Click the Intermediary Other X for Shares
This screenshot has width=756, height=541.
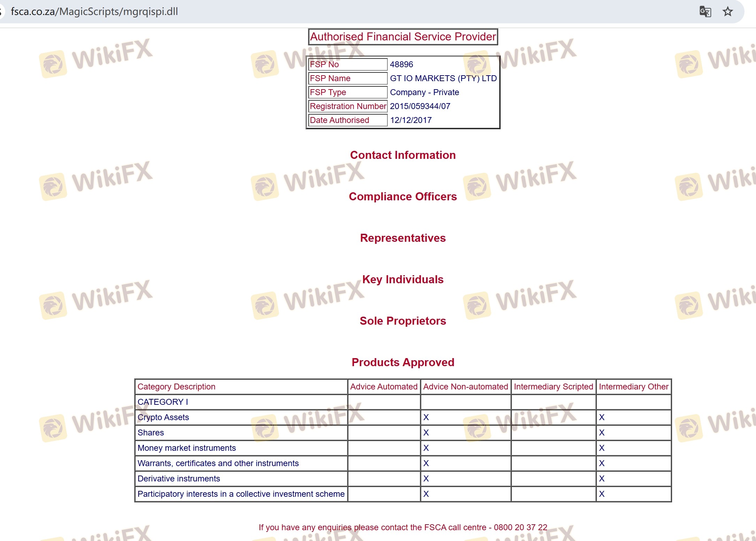pos(601,433)
